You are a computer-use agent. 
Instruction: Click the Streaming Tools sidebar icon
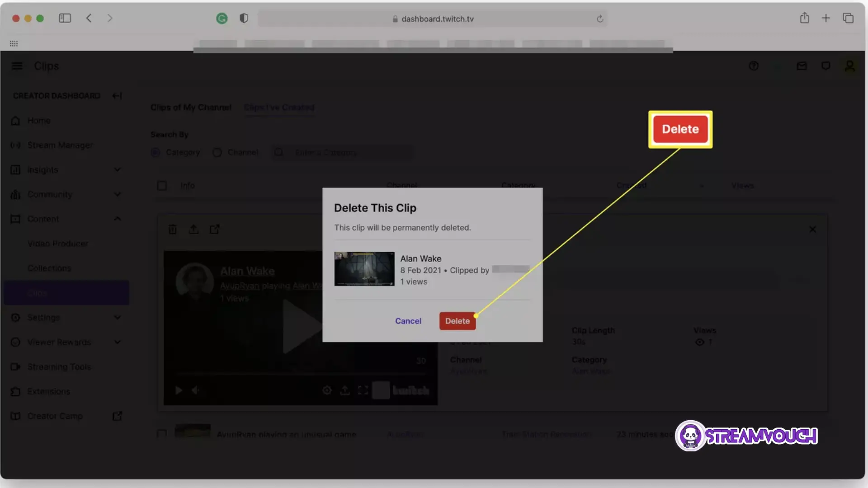click(15, 367)
